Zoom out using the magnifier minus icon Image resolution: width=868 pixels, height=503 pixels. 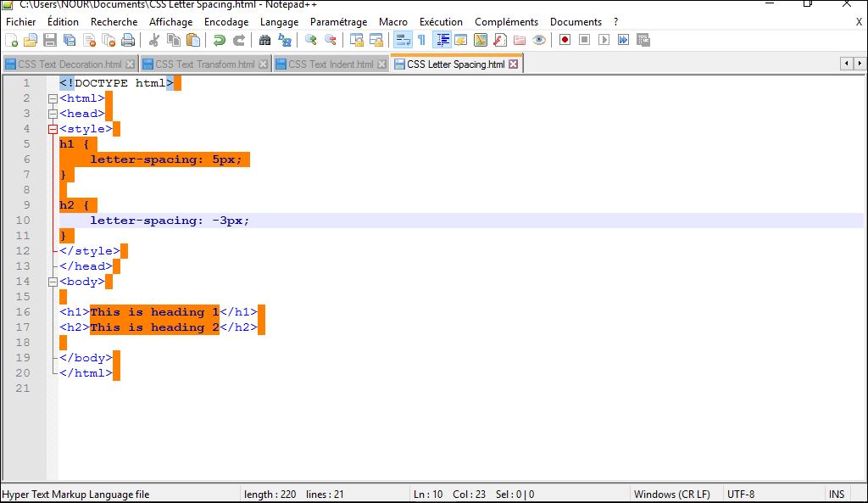[x=331, y=40]
